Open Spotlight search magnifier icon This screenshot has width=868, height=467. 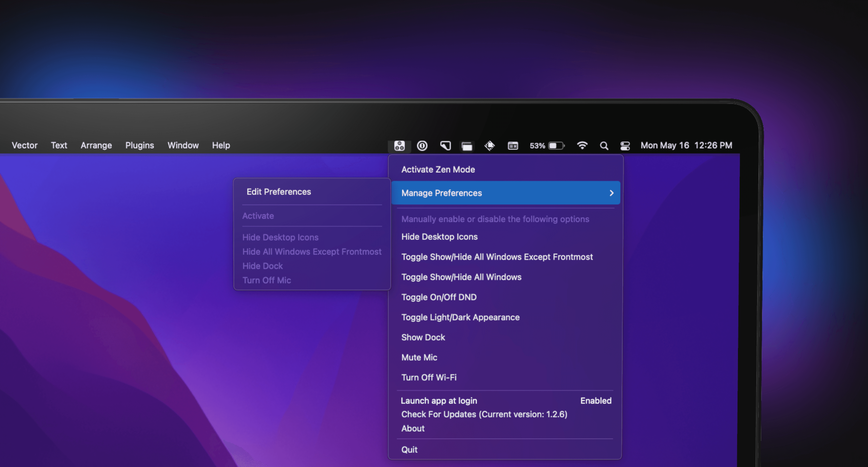pos(604,146)
